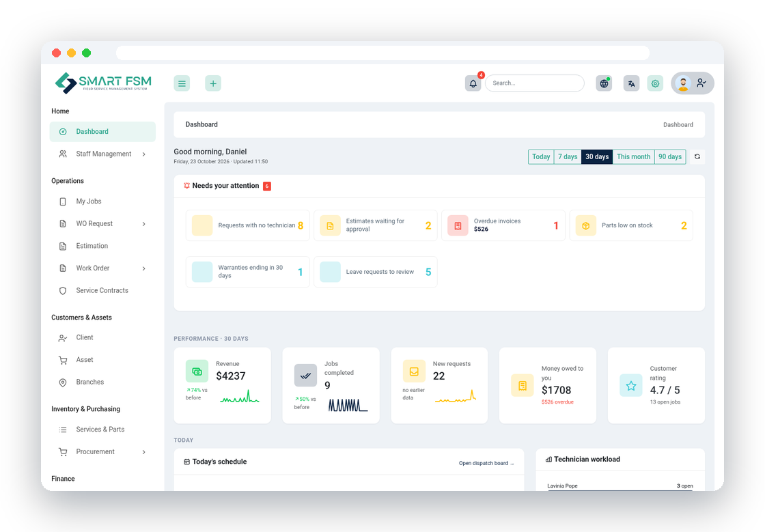
Task: Open the Service Contracts menu item
Action: 102,291
